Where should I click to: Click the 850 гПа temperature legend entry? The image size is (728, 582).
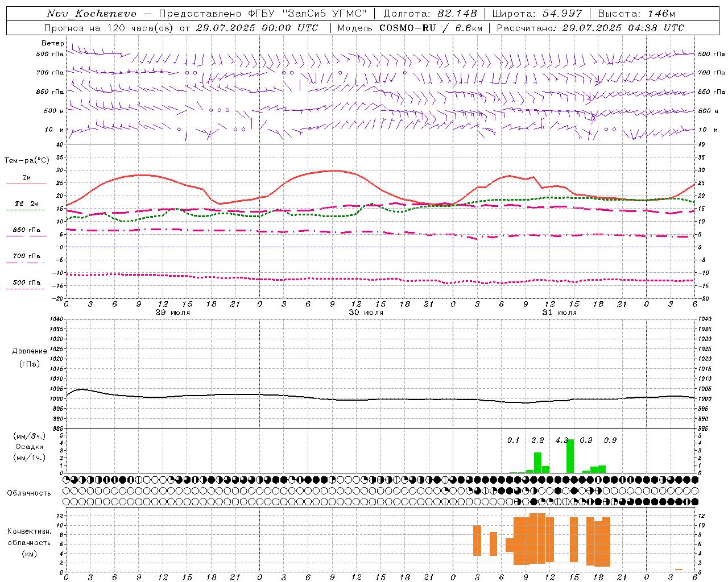27,230
